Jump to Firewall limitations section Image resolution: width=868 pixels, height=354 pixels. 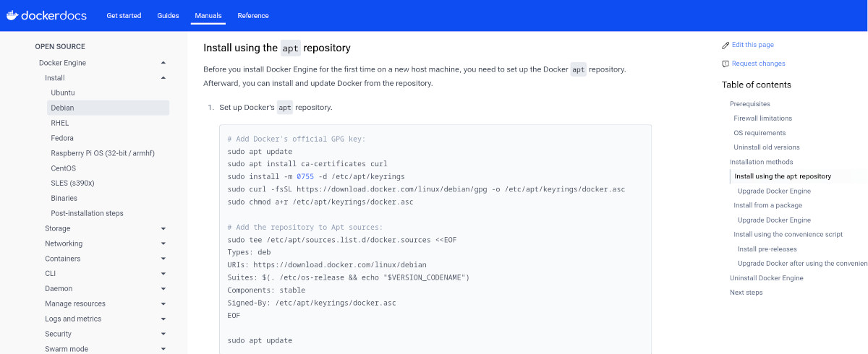pyautogui.click(x=762, y=118)
